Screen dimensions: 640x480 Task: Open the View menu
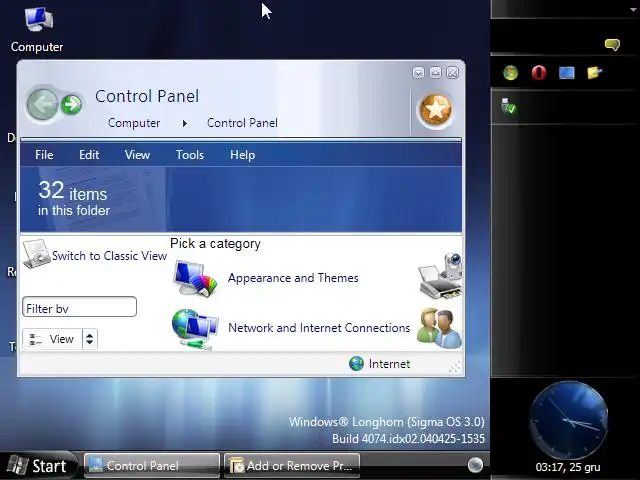click(x=137, y=155)
